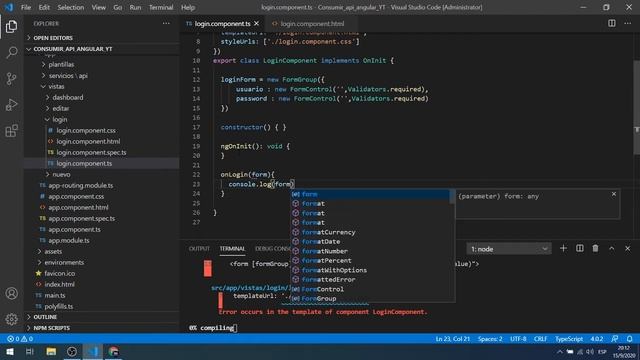Split the editor to the right
This screenshot has height=360, width=640.
[611, 23]
